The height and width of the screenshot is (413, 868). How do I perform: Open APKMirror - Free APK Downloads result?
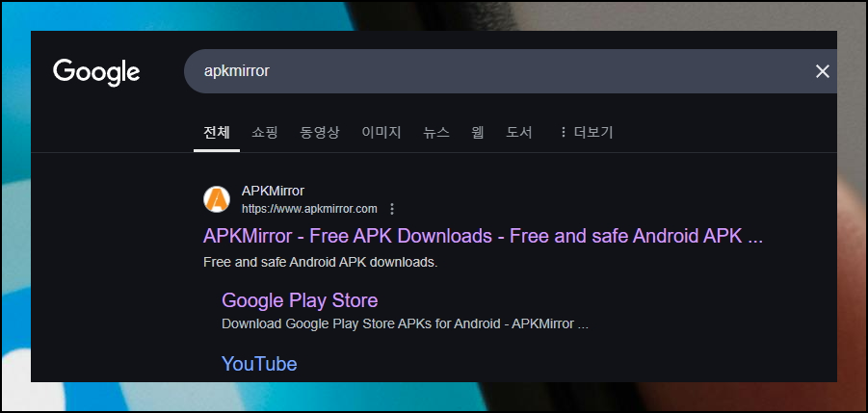[483, 236]
